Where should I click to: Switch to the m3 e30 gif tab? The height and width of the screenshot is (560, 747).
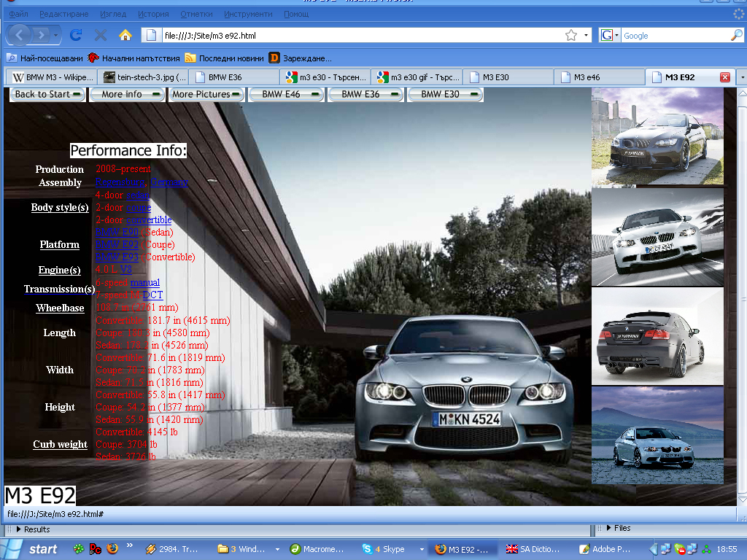click(417, 77)
